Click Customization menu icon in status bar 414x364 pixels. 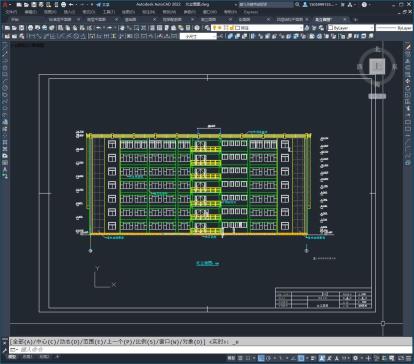[x=408, y=358]
